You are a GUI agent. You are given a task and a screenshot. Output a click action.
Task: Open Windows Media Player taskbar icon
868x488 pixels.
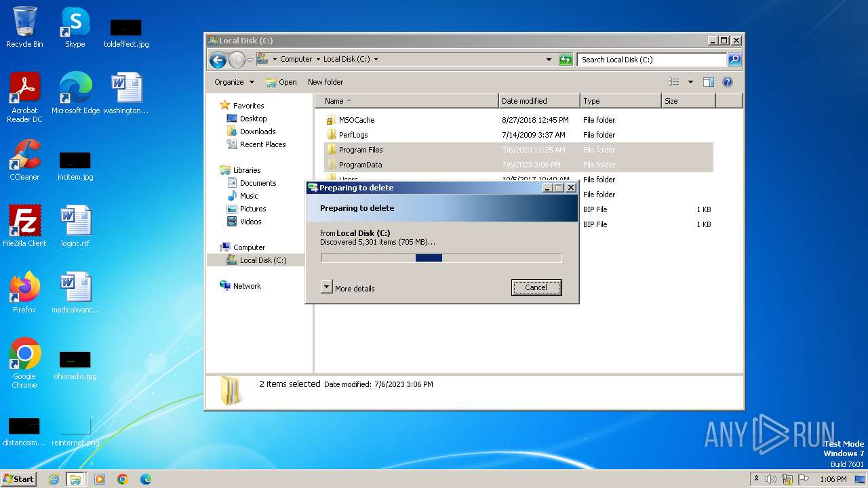100,479
